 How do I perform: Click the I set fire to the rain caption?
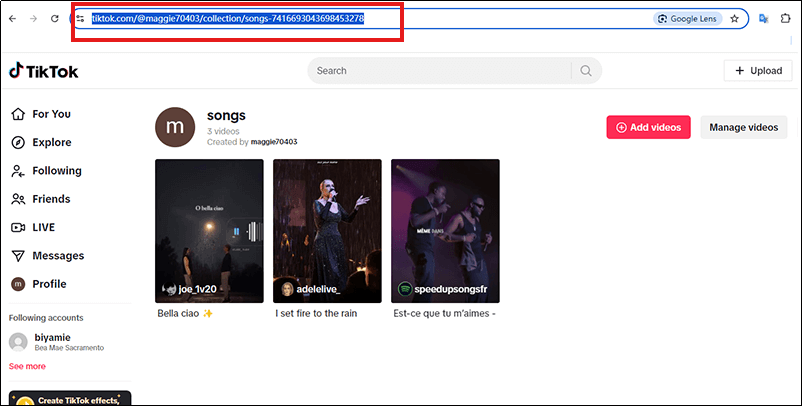point(316,313)
